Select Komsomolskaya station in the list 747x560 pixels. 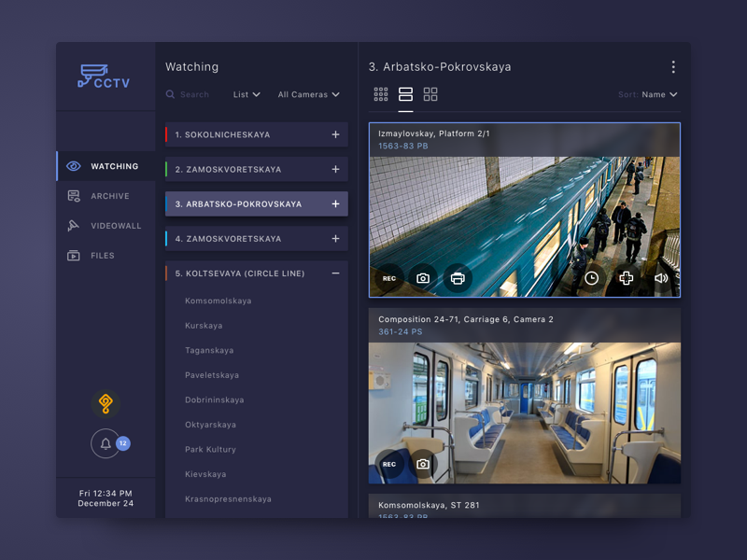[218, 301]
